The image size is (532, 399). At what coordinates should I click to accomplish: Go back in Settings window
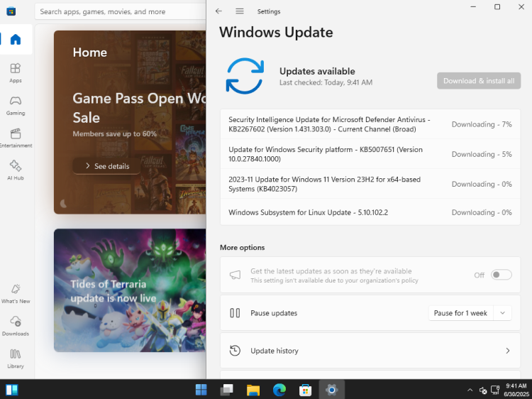[219, 11]
